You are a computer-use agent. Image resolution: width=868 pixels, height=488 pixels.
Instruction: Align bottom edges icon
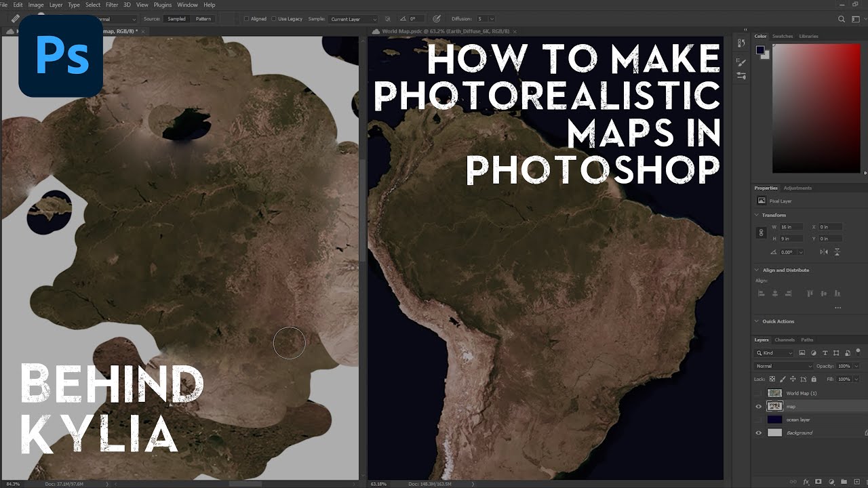pyautogui.click(x=838, y=293)
